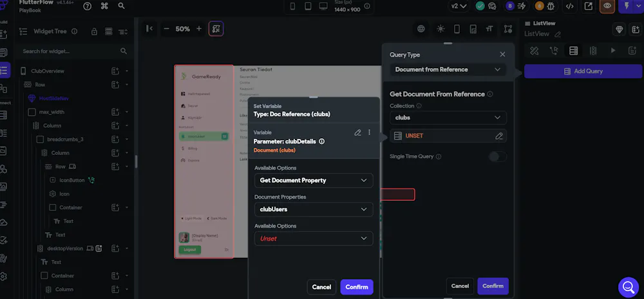
Task: Edit the UNSET reference with pencil icon
Action: 499,136
